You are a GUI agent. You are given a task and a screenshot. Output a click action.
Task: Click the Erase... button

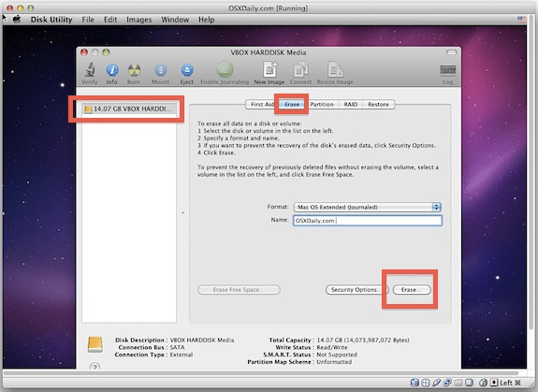pos(412,290)
